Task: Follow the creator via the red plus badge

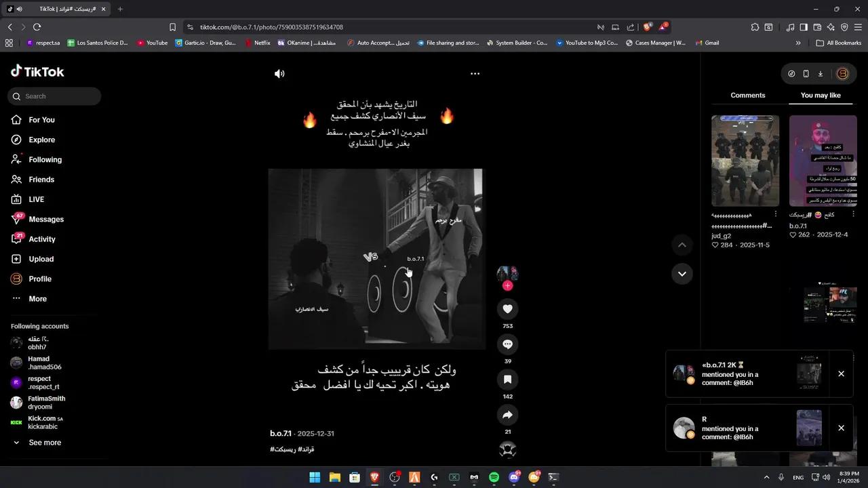Action: click(507, 286)
